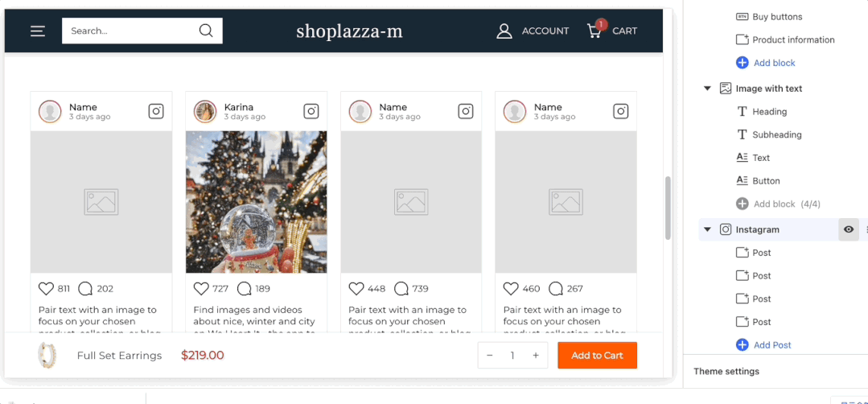Viewport: 868px width, 404px height.
Task: Like the post with 811 hearts
Action: tap(46, 289)
